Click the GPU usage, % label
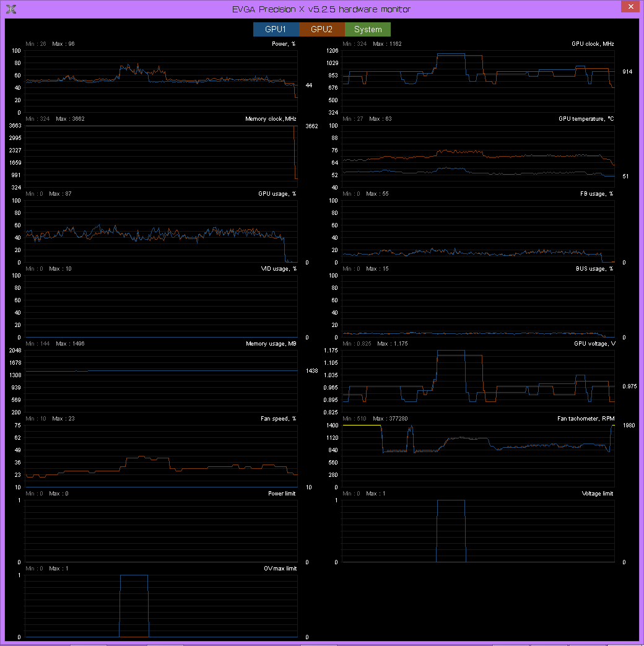 pos(277,194)
